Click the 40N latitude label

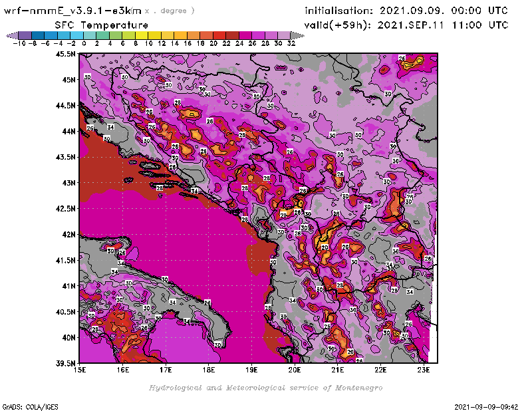68,338
